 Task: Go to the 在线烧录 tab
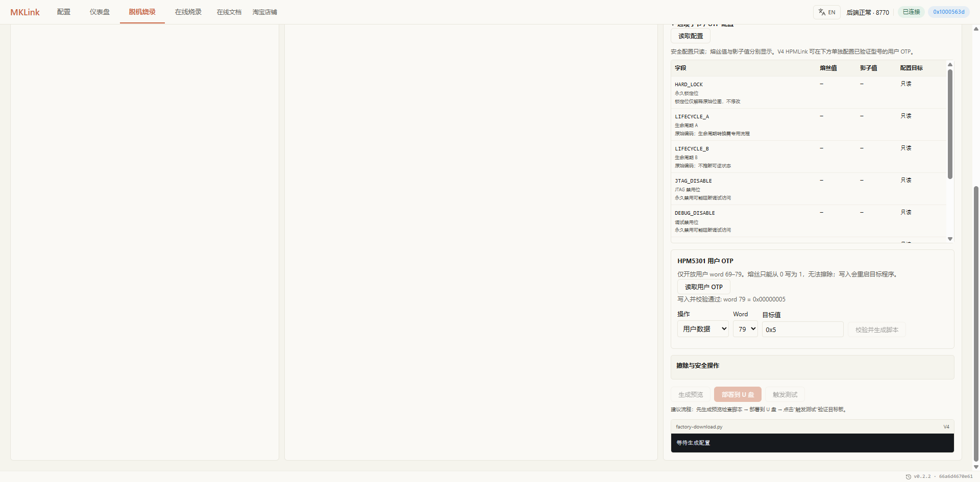[188, 12]
